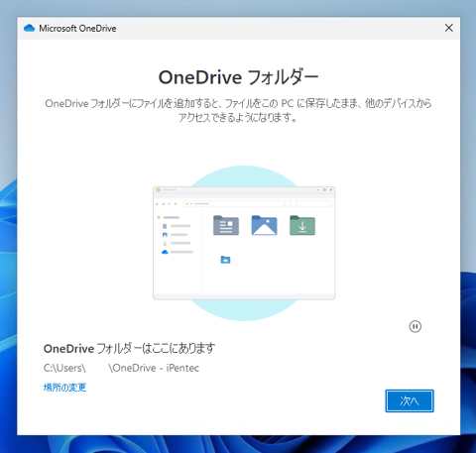The image size is (476, 453).
Task: Open the 場所の変更 link
Action: [x=64, y=388]
